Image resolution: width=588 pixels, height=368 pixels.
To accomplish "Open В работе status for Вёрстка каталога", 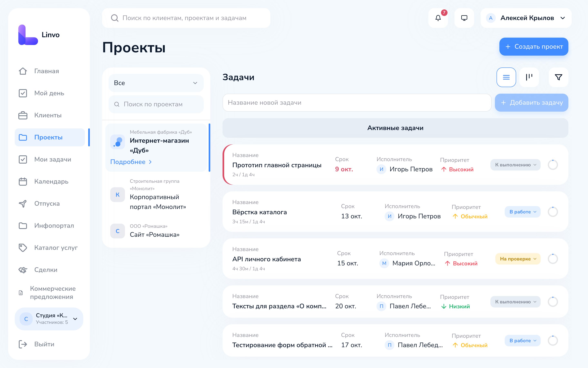I will tap(523, 212).
